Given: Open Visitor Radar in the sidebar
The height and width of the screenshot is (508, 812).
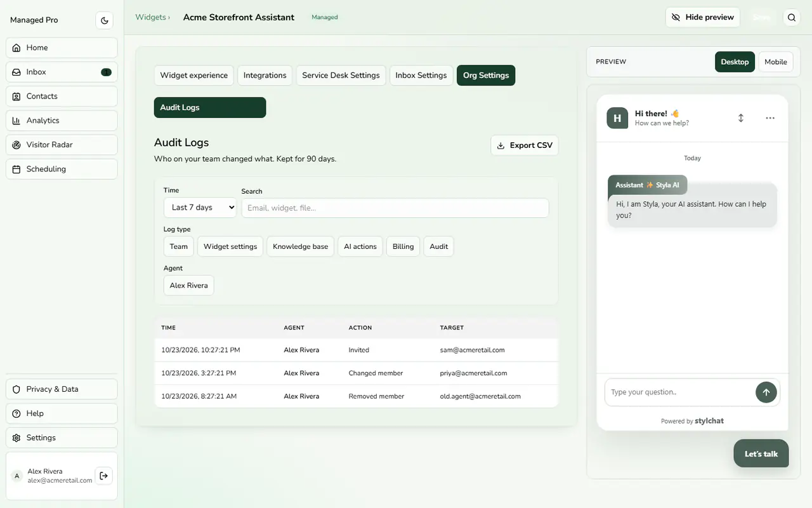Looking at the screenshot, I should [62, 145].
